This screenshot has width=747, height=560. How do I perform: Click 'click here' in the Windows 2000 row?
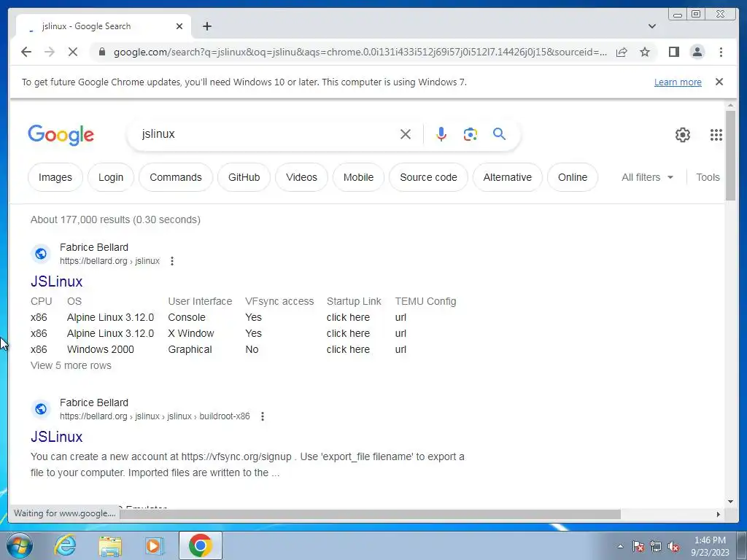tap(348, 349)
